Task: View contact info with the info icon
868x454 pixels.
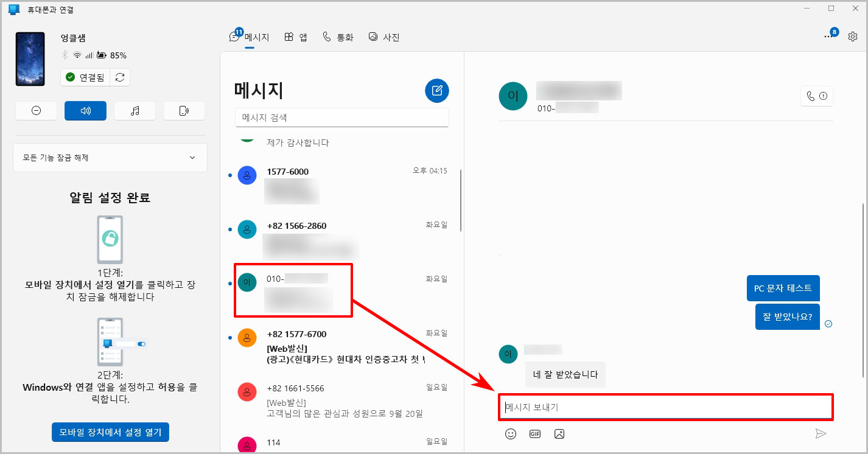Action: [x=824, y=96]
